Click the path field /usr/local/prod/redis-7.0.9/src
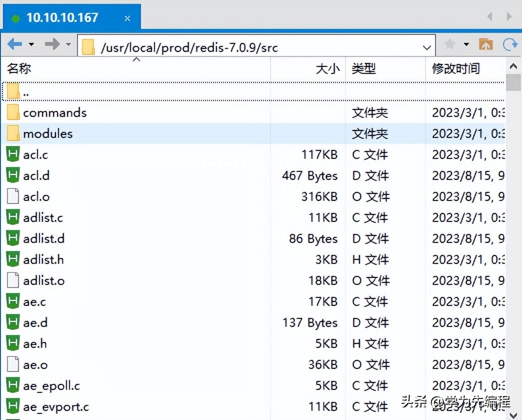 coord(256,45)
